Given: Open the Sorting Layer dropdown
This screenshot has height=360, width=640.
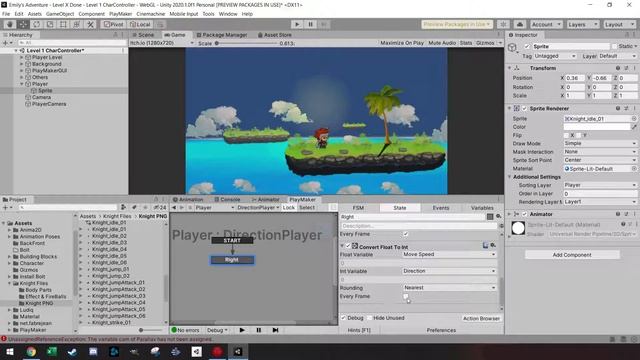Looking at the screenshot, I should 600,185.
